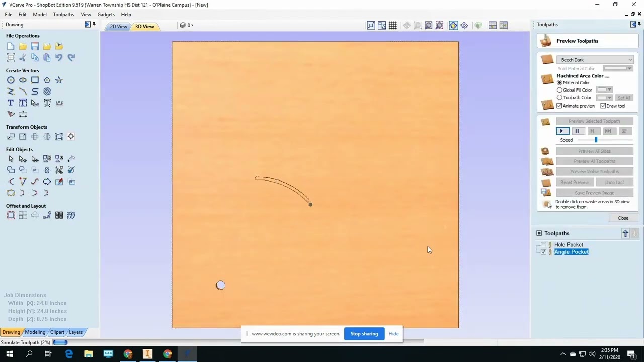Toggle the Toolpaths list master checkbox
This screenshot has width=644, height=362.
tap(539, 233)
